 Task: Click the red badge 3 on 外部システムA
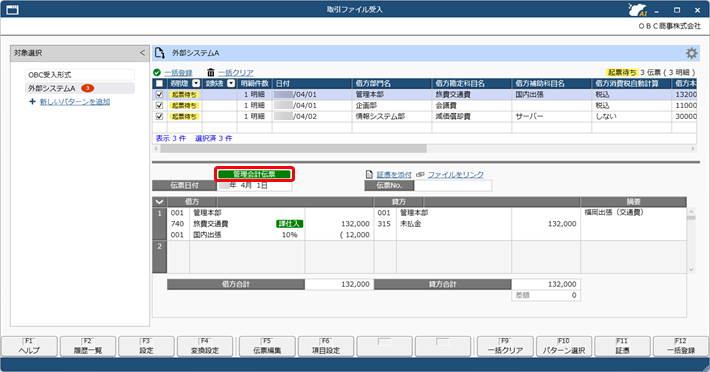[87, 88]
